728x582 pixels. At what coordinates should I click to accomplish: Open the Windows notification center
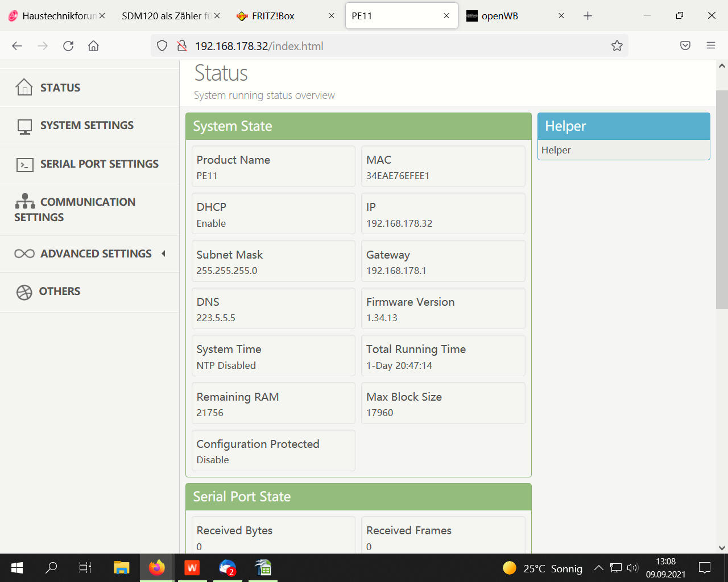coord(705,568)
